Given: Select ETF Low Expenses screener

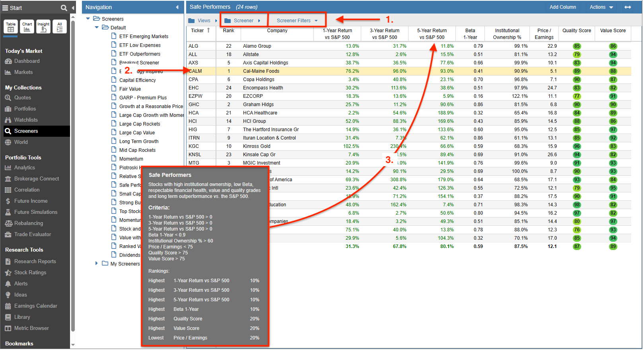Looking at the screenshot, I should point(140,45).
